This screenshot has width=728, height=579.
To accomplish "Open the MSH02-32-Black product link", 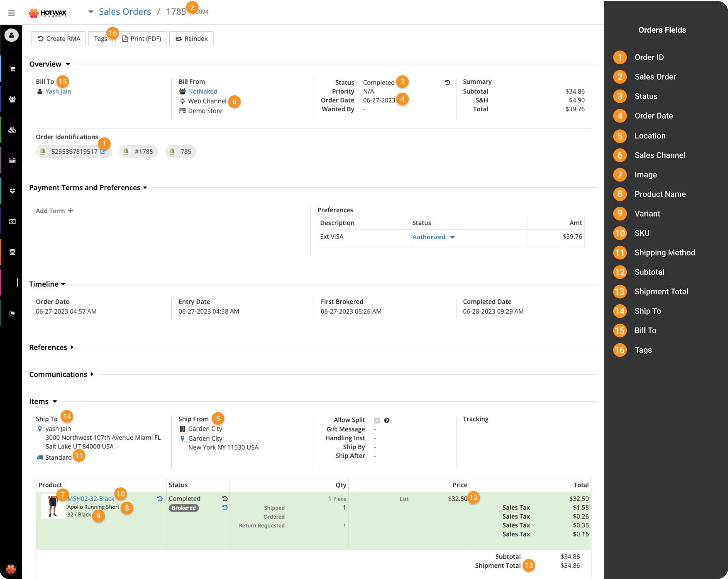I will point(91,499).
